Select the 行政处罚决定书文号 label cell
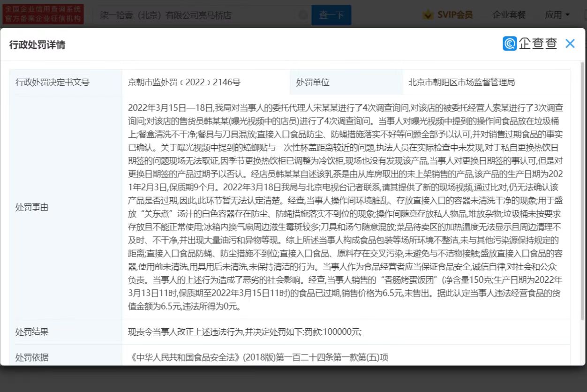Viewport: 587px width, 392px height. [53, 83]
